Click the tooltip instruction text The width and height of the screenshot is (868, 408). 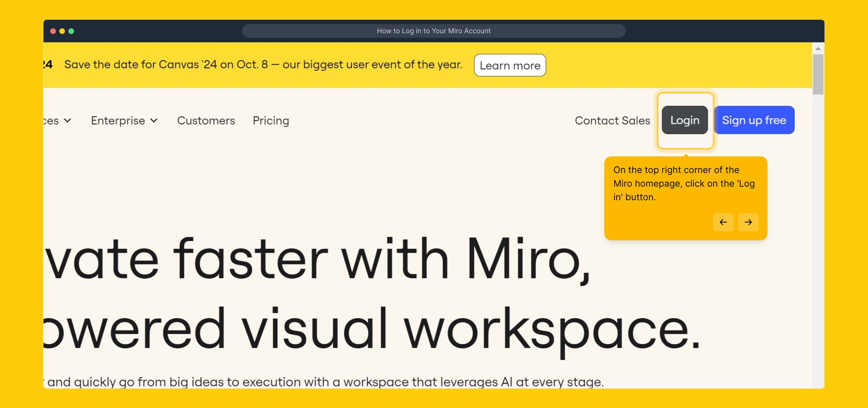(684, 184)
